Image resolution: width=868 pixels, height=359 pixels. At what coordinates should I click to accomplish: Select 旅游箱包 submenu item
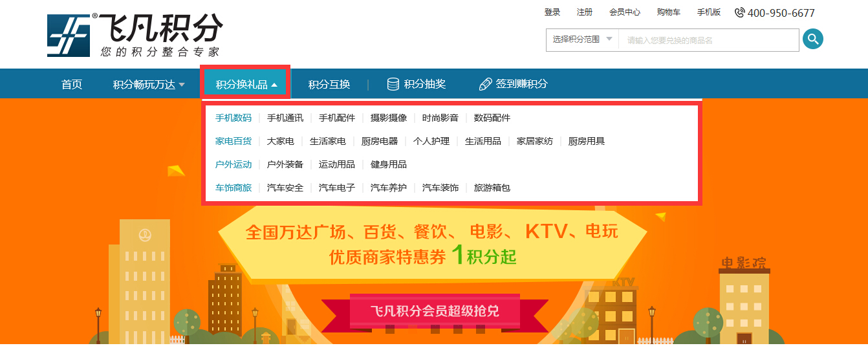tap(492, 188)
